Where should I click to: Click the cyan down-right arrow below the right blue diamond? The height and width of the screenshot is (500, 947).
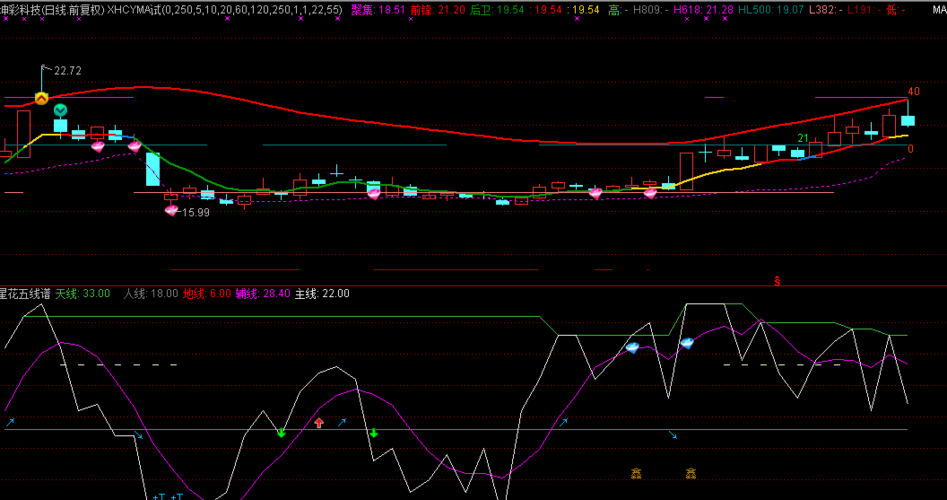(673, 434)
